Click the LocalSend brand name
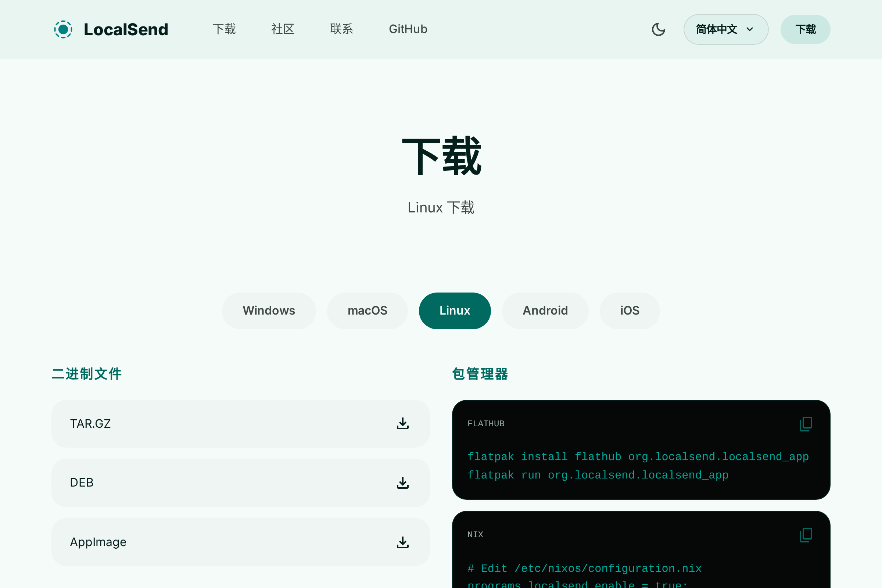 point(126,29)
